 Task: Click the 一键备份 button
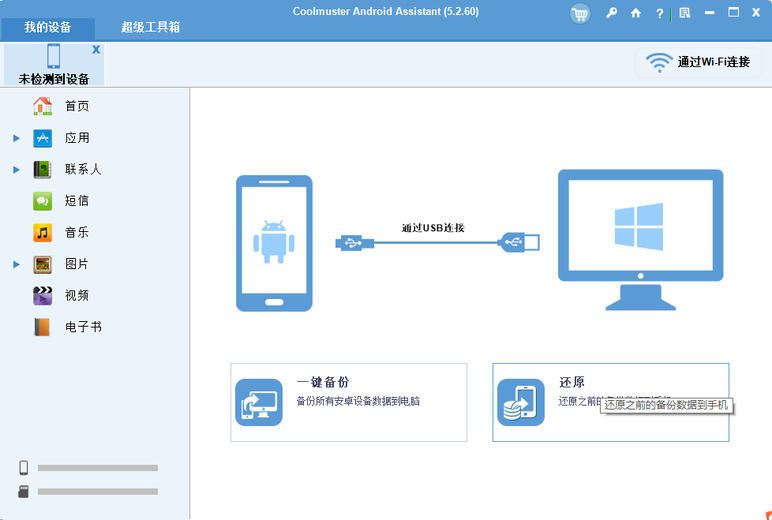pos(349,402)
